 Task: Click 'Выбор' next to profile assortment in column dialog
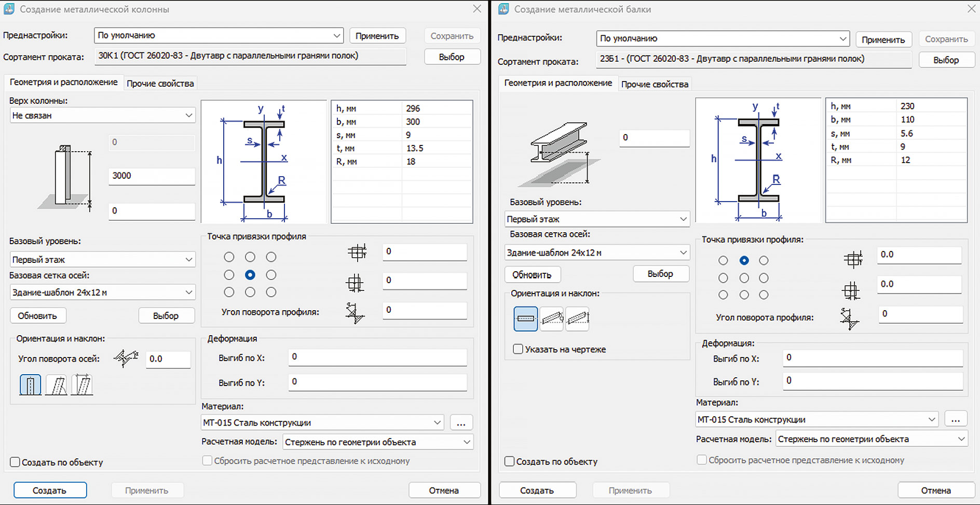point(452,57)
